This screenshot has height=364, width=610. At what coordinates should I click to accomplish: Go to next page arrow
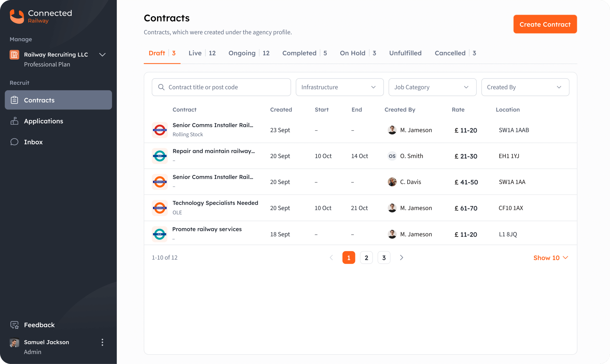pyautogui.click(x=402, y=258)
